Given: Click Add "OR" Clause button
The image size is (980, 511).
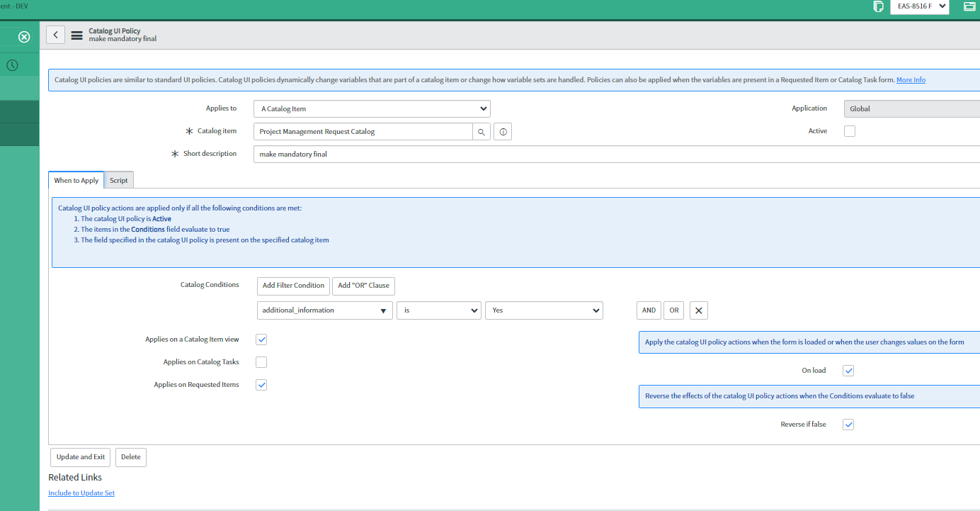Looking at the screenshot, I should point(363,286).
